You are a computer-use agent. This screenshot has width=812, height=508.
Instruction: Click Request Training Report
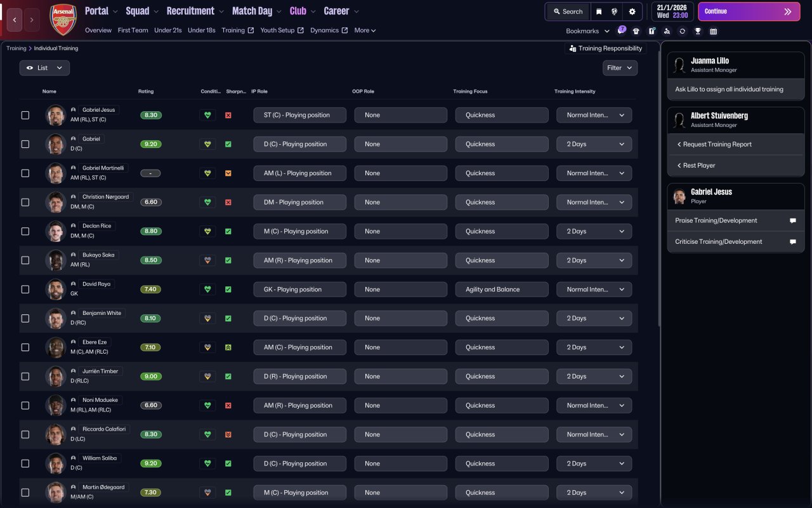click(x=736, y=145)
